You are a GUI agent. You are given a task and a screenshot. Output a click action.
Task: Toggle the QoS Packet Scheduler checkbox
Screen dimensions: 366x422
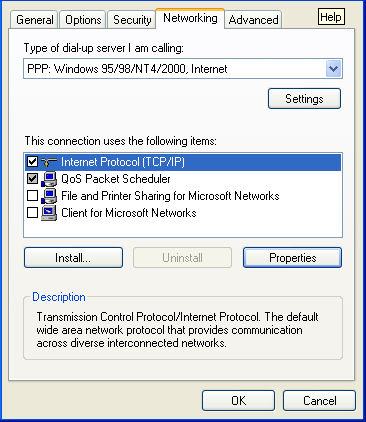click(32, 179)
